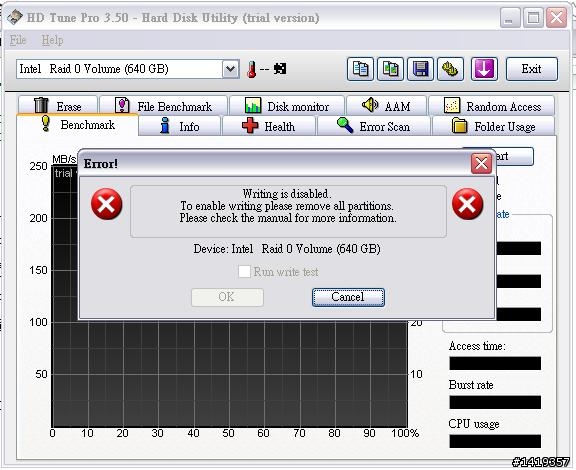Viewport: 576px width, 470px height.
Task: Open the Erase tab
Action: (58, 106)
